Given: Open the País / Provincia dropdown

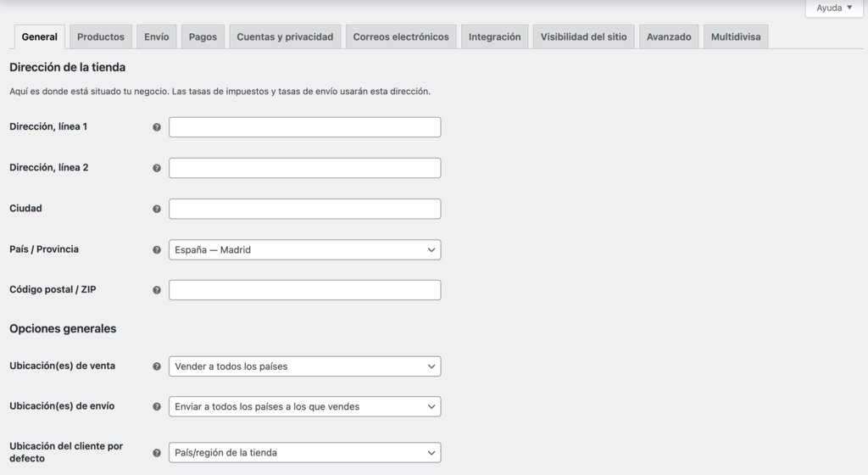Looking at the screenshot, I should pos(304,250).
